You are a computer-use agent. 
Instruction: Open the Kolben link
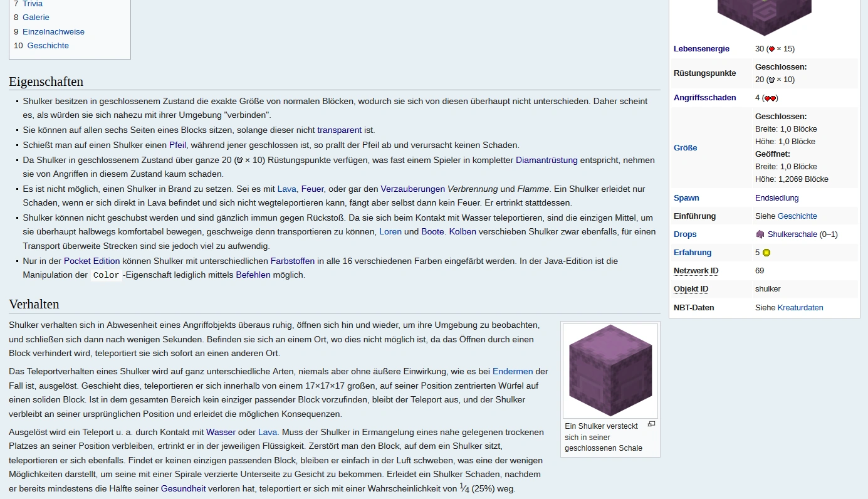tap(463, 232)
